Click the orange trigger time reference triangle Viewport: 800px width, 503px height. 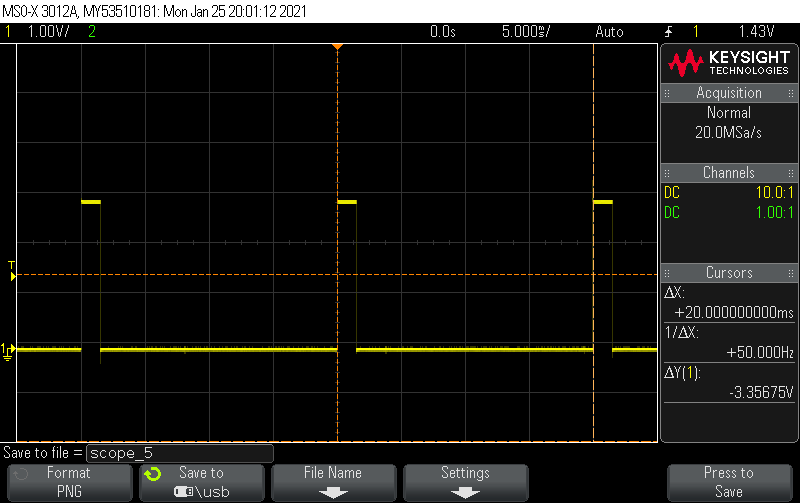[x=337, y=47]
